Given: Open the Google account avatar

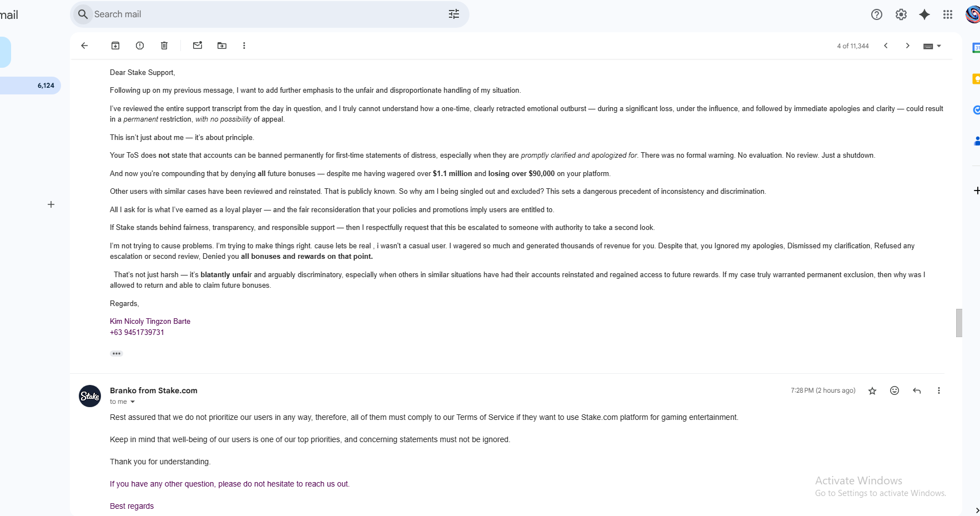Looking at the screenshot, I should tap(973, 14).
